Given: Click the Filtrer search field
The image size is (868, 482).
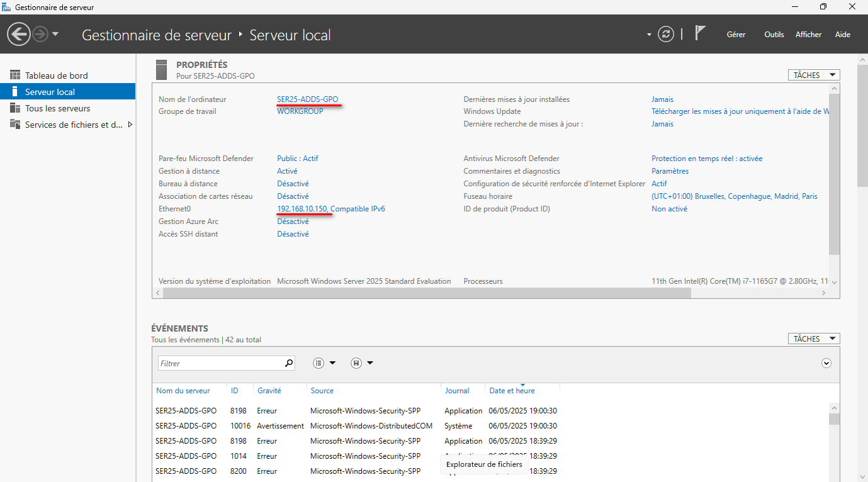Looking at the screenshot, I should pos(220,363).
